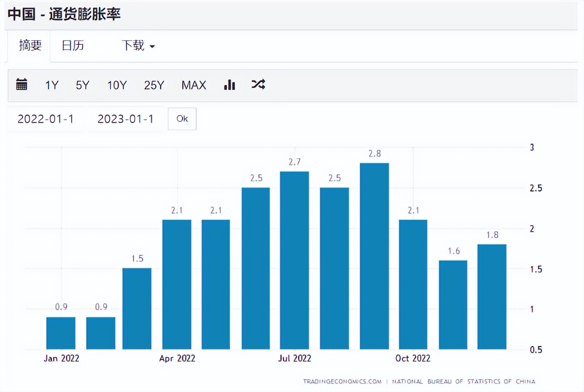This screenshot has height=392, width=584.
Task: Select the 2.7 bar at Jul 2022
Action: tap(295, 260)
